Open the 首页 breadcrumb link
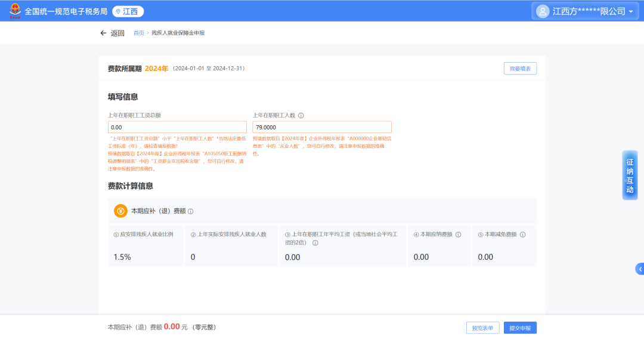 tap(139, 33)
